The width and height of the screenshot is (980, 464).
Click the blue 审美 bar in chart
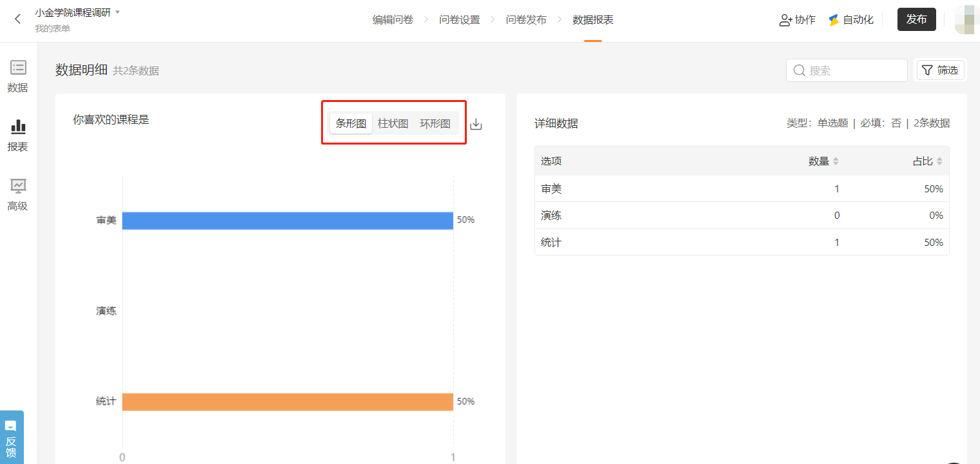(x=288, y=221)
